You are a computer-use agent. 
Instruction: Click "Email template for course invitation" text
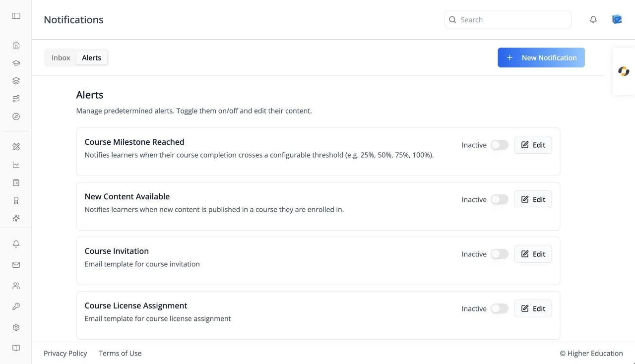(x=142, y=264)
